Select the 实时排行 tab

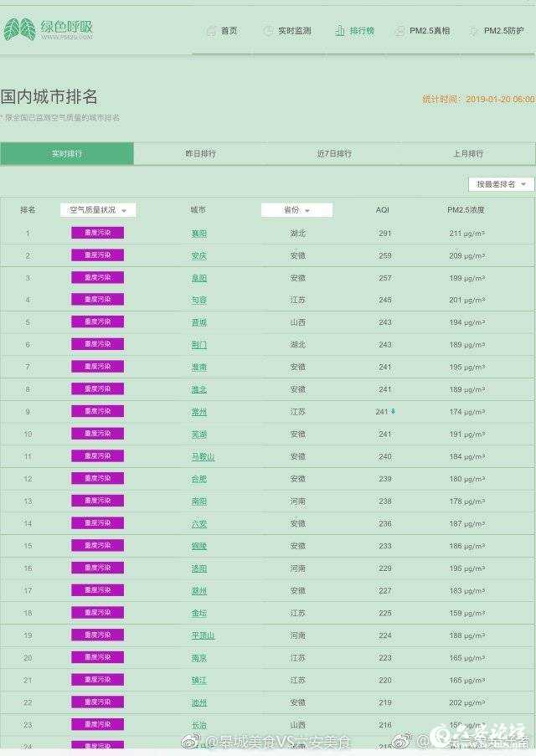click(x=67, y=154)
